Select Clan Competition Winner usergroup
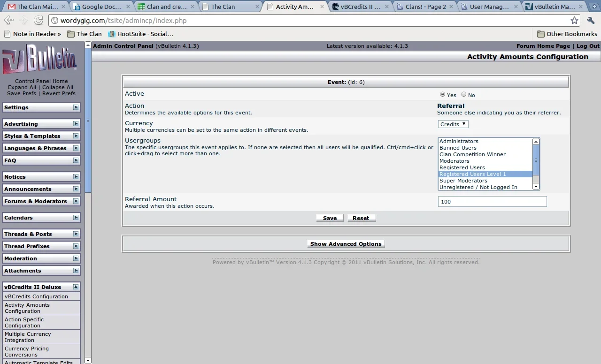 [x=485, y=154]
